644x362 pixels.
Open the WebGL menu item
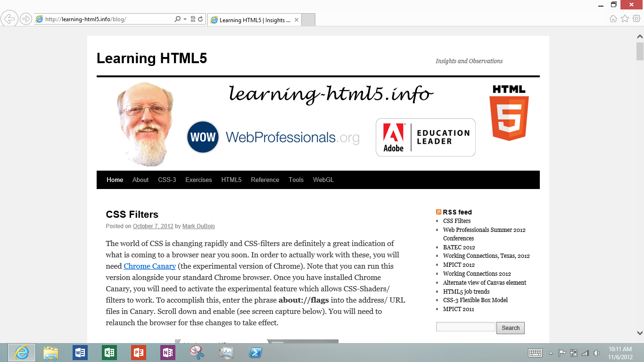[x=323, y=180]
